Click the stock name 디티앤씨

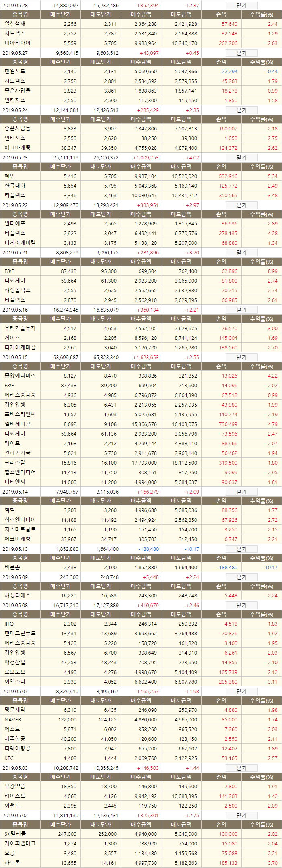[x=15, y=482]
